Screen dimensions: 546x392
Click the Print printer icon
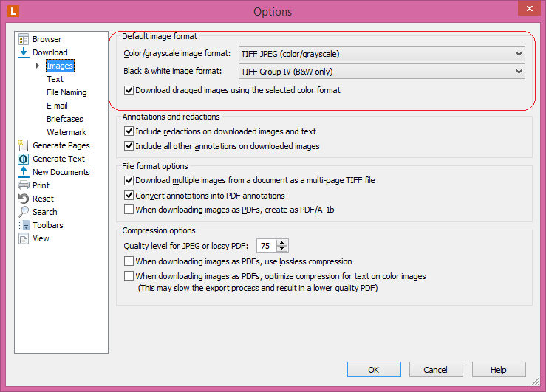pos(24,185)
